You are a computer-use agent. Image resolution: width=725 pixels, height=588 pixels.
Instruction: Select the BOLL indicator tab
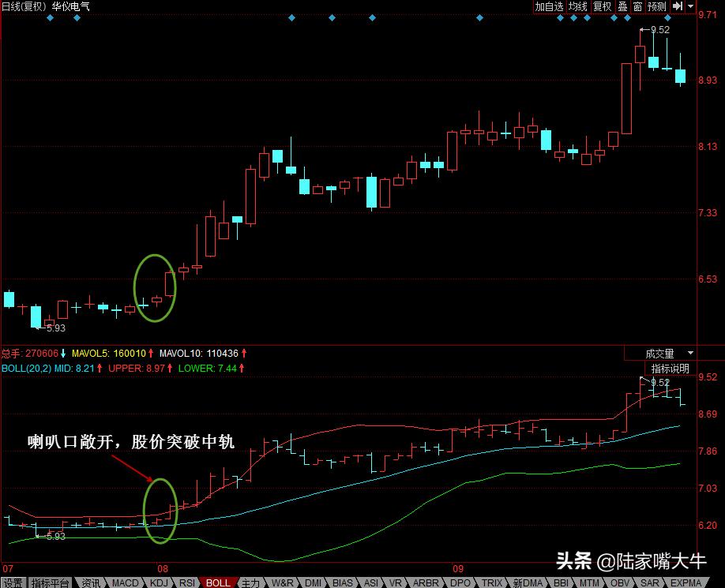[x=218, y=582]
